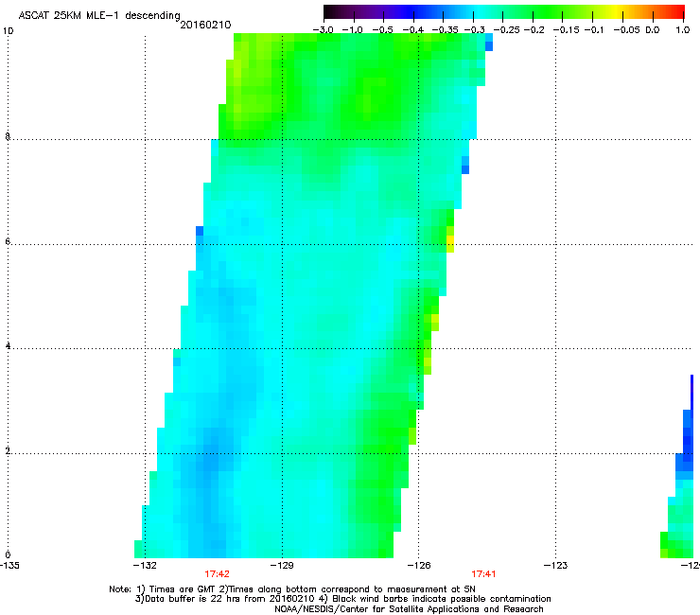Click the colorbar value -0.25

point(506,30)
